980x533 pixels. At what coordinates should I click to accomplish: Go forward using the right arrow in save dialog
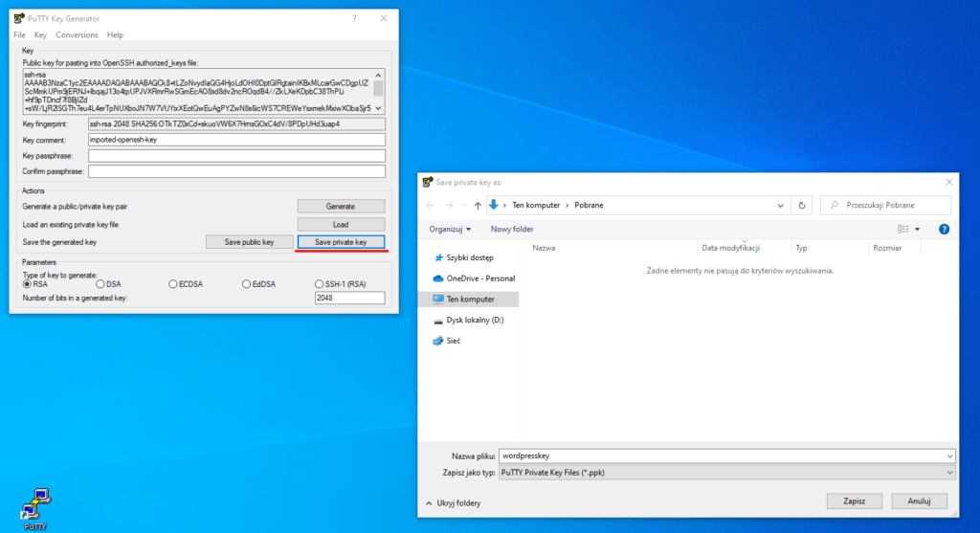[x=449, y=205]
